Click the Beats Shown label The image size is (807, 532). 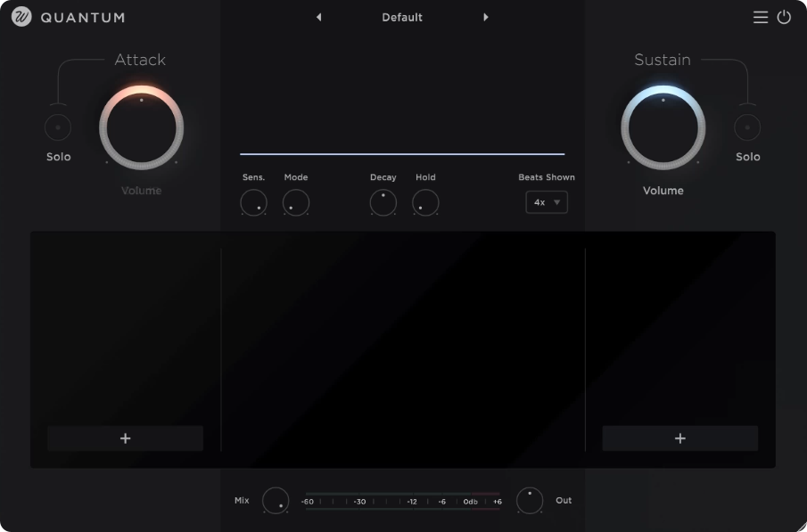(x=547, y=177)
